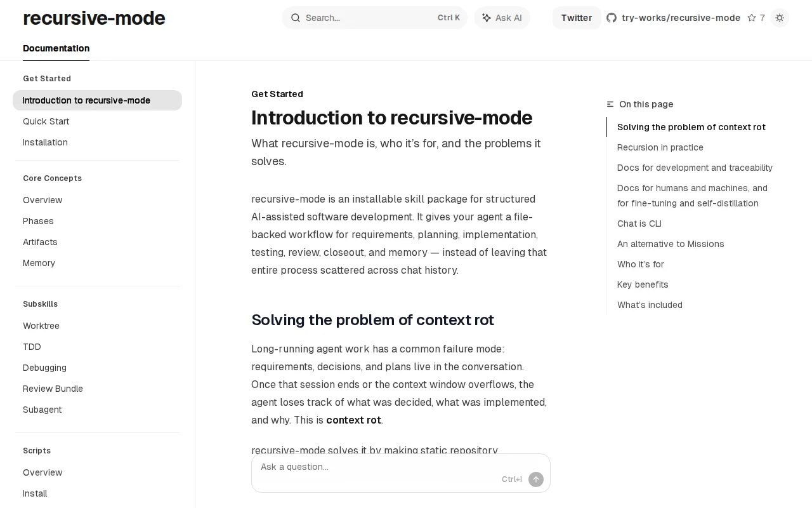Click the Subskills section header

click(40, 304)
